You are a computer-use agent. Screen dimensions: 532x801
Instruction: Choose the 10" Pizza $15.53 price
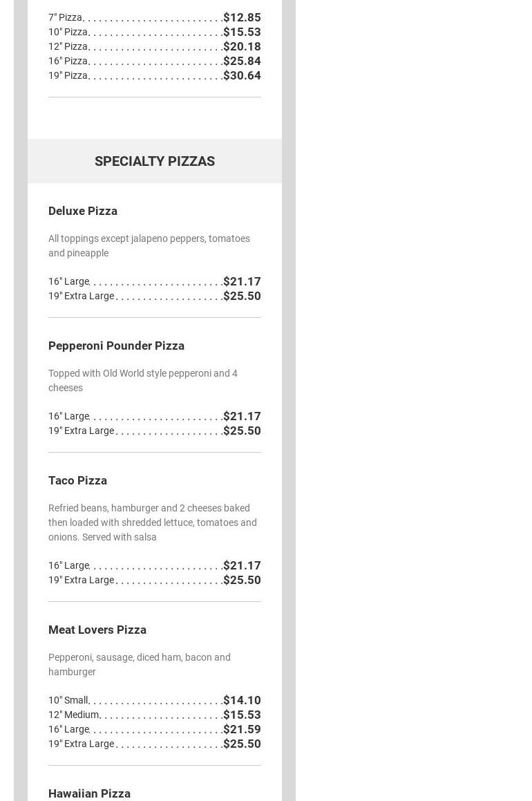(x=242, y=32)
